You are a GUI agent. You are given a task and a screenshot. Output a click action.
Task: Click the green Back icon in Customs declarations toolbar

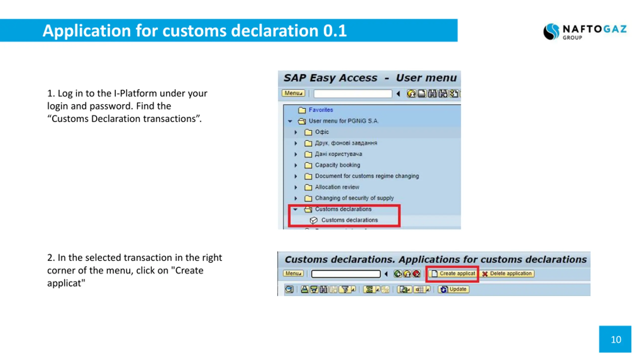[x=398, y=274]
